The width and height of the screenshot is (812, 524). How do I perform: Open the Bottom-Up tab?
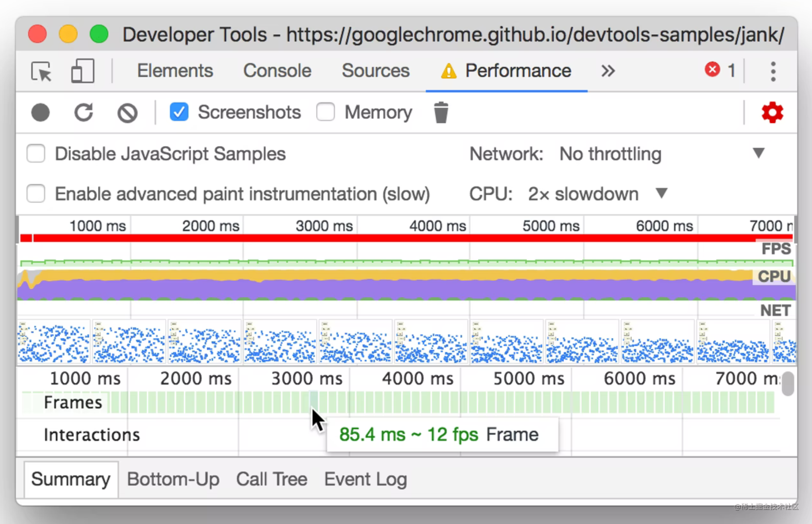(173, 479)
